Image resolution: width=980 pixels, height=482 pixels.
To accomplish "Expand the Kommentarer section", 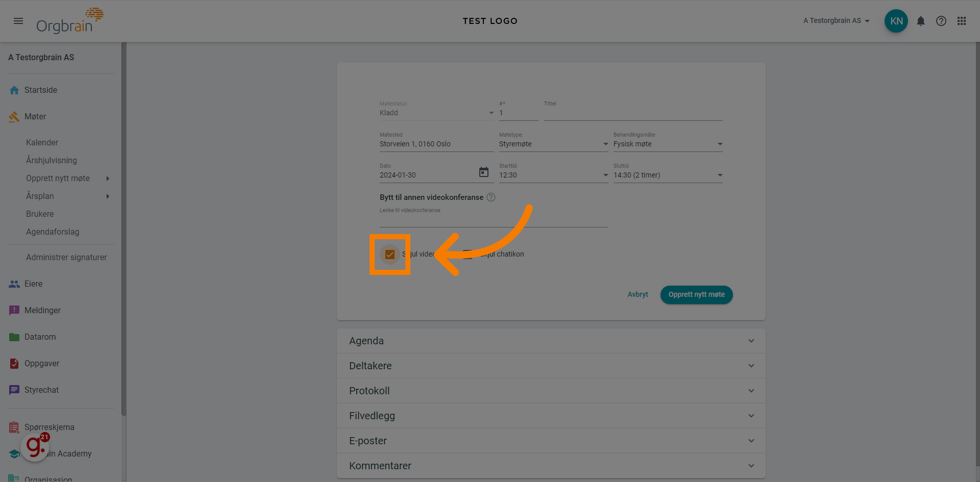I will point(551,466).
